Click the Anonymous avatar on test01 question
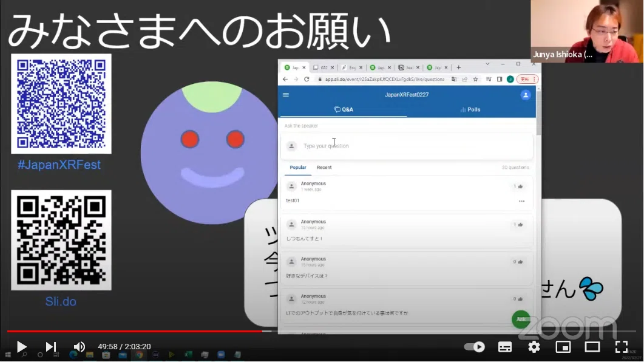 pos(291,186)
